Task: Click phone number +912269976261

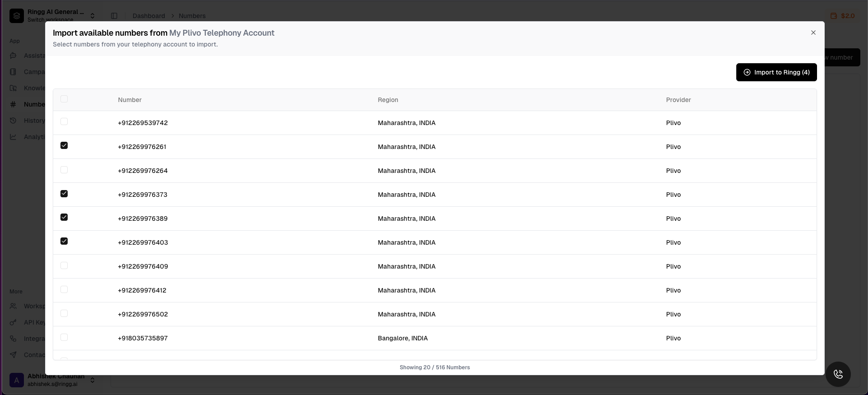Action: pos(142,147)
